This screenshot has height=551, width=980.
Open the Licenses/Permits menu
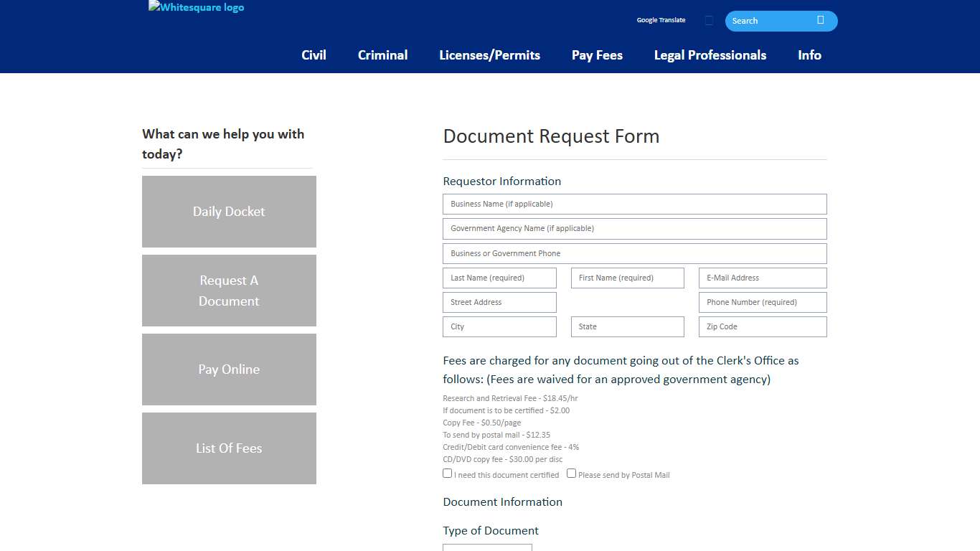coord(489,55)
